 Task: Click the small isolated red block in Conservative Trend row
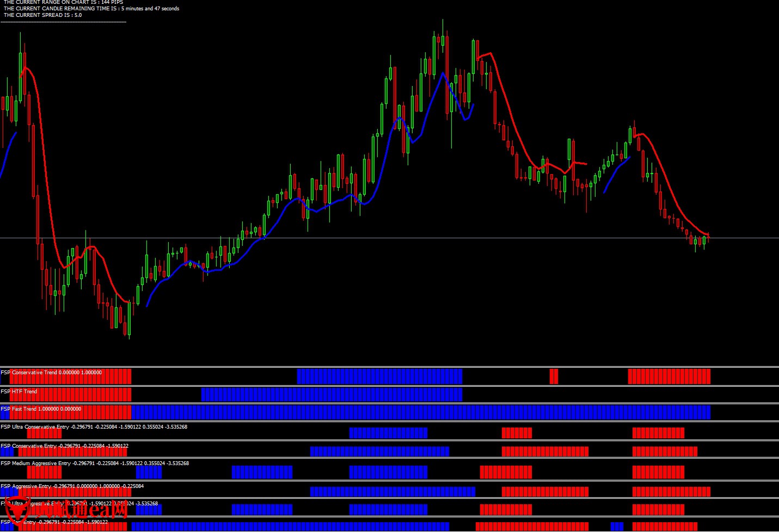pyautogui.click(x=554, y=376)
